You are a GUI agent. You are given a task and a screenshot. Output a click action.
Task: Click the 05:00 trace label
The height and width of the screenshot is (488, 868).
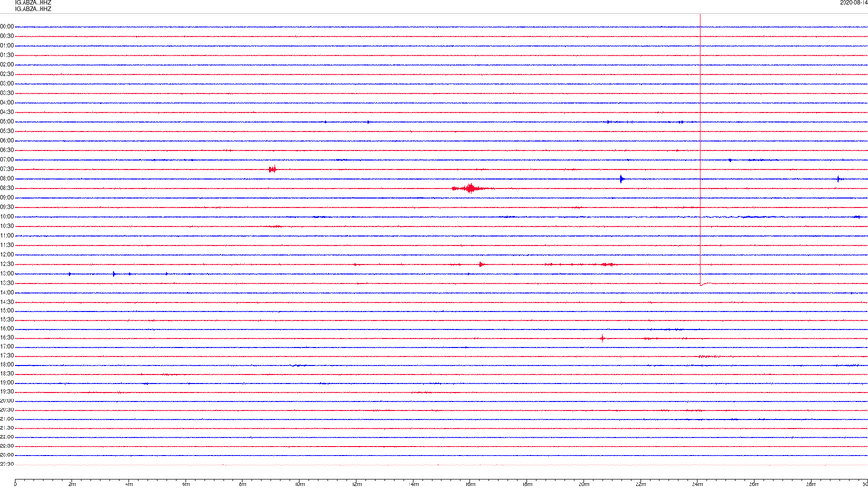point(6,122)
